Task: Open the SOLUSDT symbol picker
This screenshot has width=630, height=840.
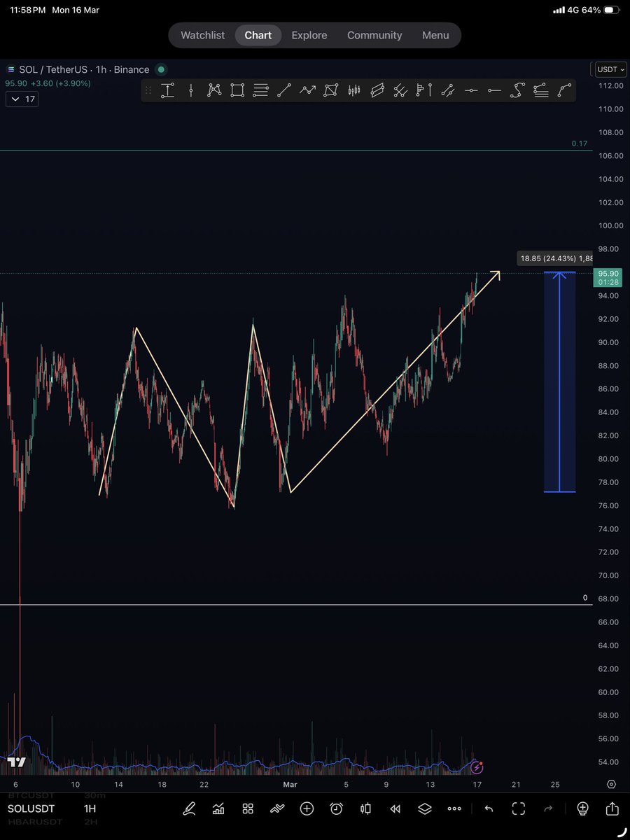Action: point(31,808)
